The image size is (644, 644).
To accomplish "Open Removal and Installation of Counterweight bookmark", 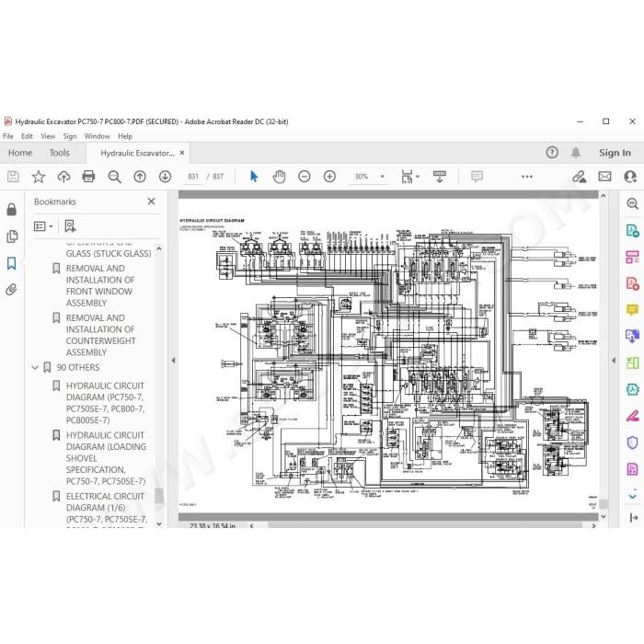I will click(100, 335).
